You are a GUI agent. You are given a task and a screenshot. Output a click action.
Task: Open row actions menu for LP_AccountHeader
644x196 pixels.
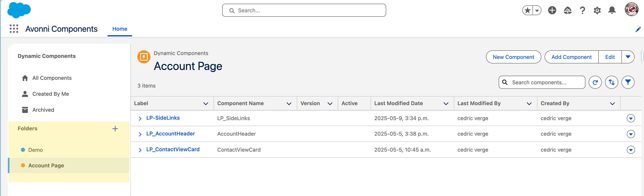[x=630, y=134]
